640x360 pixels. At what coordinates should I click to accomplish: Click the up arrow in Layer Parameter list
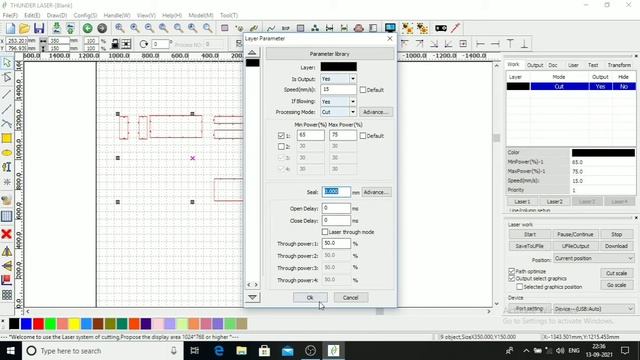pos(252,52)
